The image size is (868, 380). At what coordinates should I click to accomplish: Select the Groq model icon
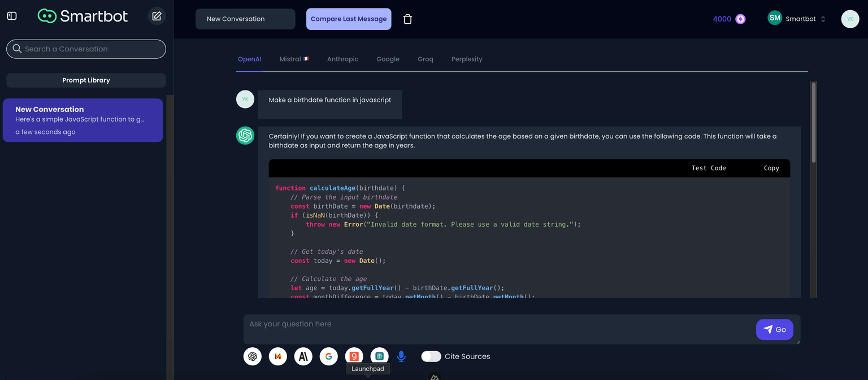pos(354,356)
